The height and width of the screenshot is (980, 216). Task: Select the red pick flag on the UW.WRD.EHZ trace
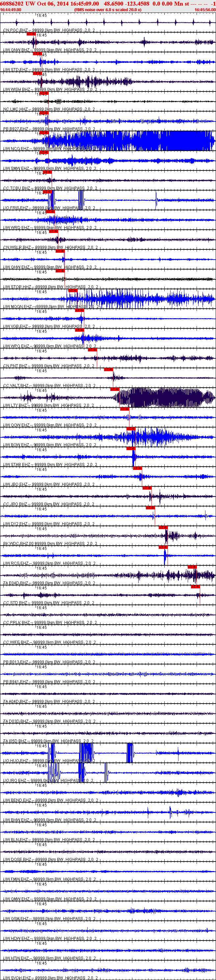pos(50,212)
